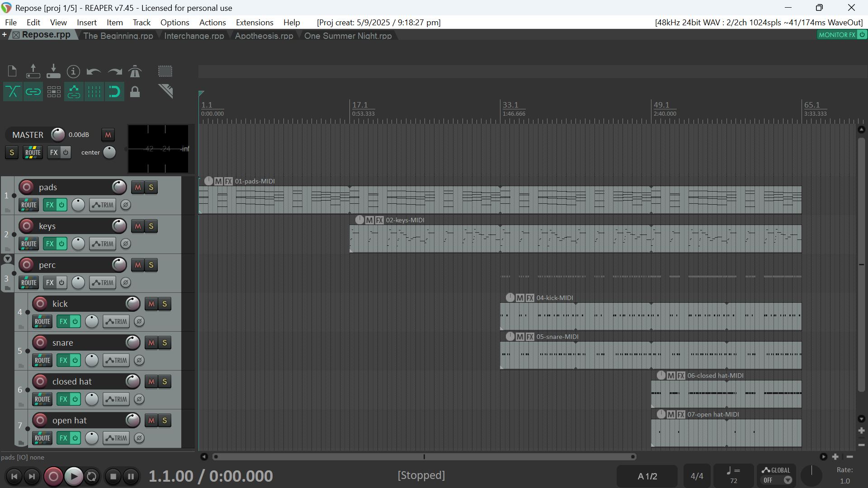Viewport: 868px width, 488px height.
Task: Open the 4/4 time signature selector
Action: [x=697, y=476]
